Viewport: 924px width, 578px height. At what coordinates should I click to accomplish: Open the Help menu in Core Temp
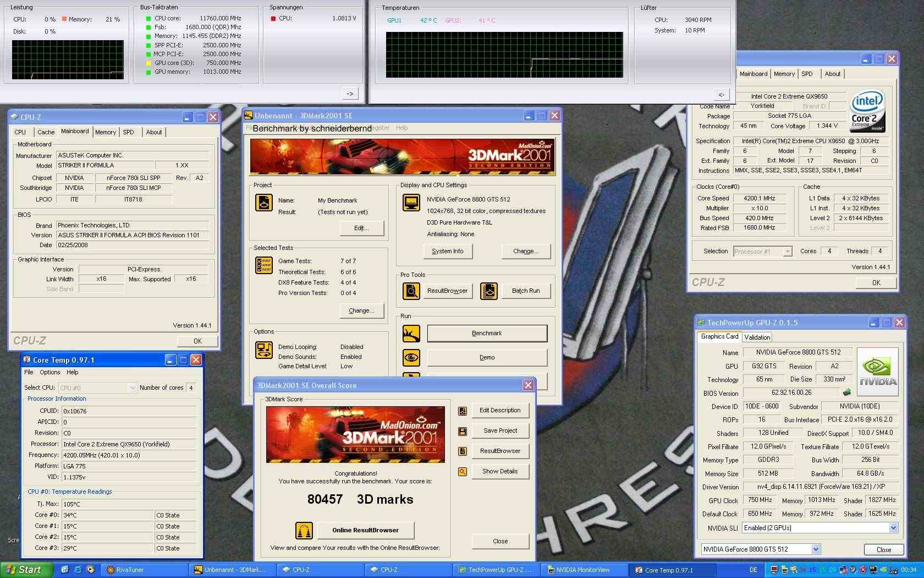pyautogui.click(x=72, y=373)
